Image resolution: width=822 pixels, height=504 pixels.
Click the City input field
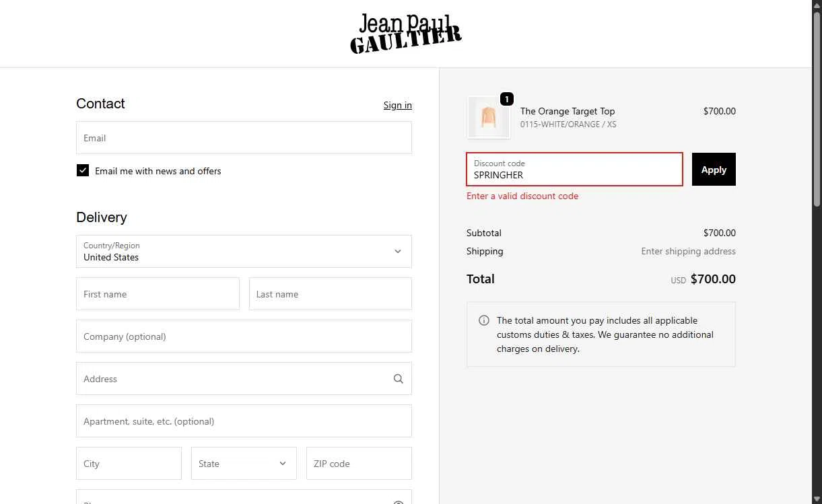click(129, 464)
